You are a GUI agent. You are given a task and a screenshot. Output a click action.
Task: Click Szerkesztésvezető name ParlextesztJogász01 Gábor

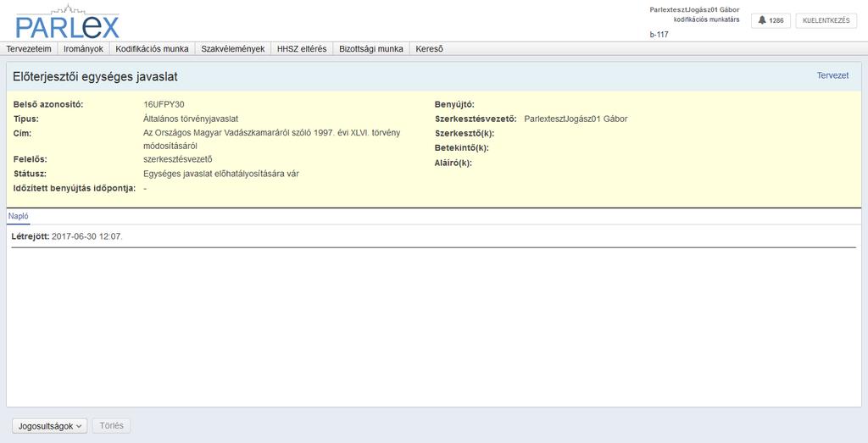pyautogui.click(x=576, y=119)
